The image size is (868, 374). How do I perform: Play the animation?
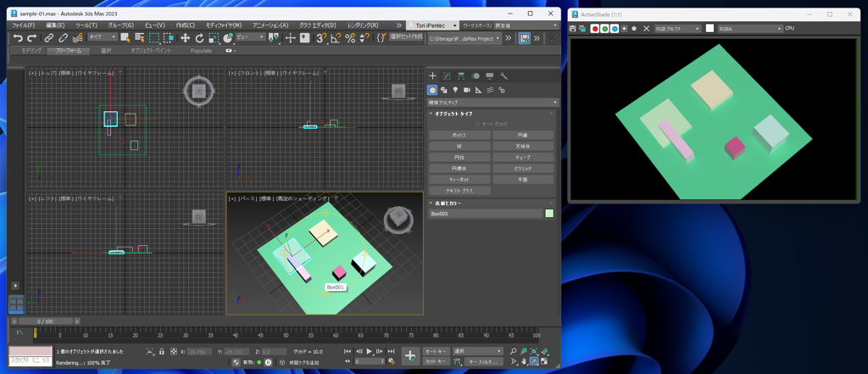(x=370, y=351)
